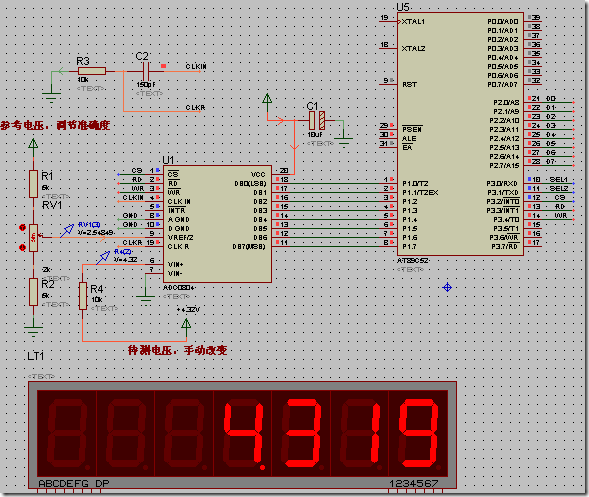Click ground symbol below resistor R2
589x497 pixels.
pos(33,332)
